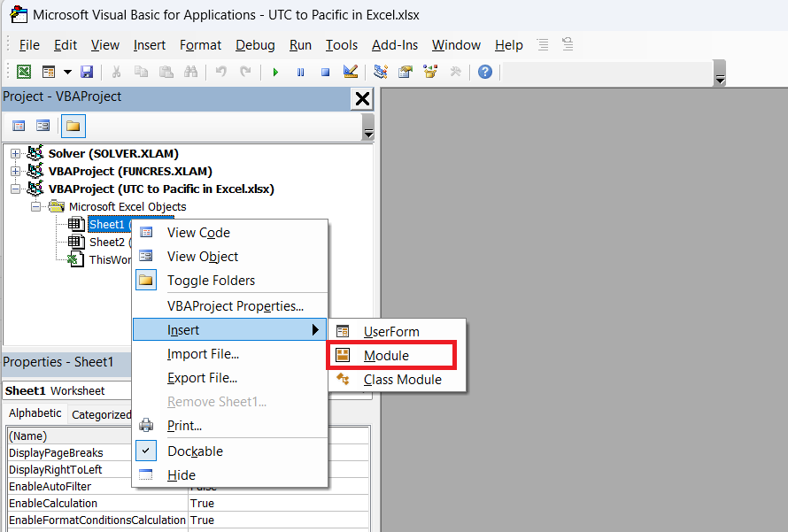Click the Indent icon beside the Help menu
Viewport: 788px width, 532px height.
[x=543, y=45]
